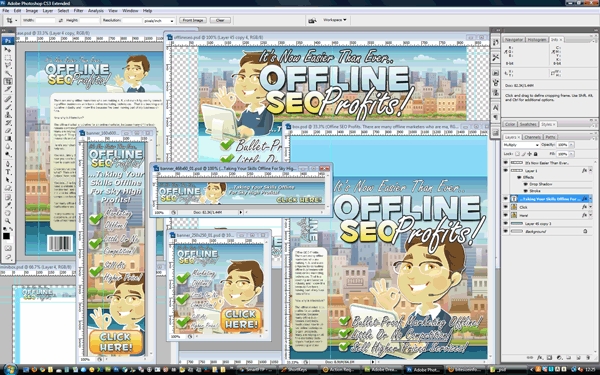Select the Shape tool
Screen dimensions: 600x375
pos(7,187)
